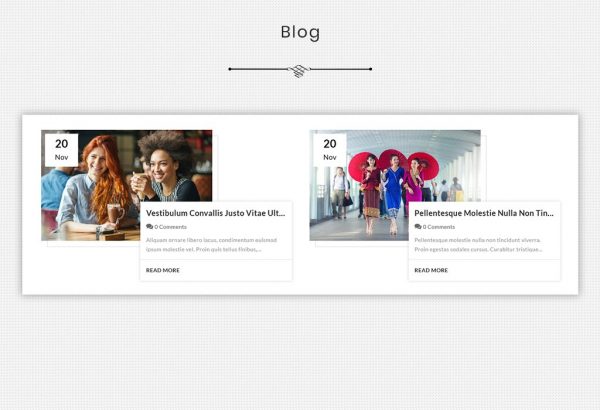Click the Blog section heading

pos(300,32)
